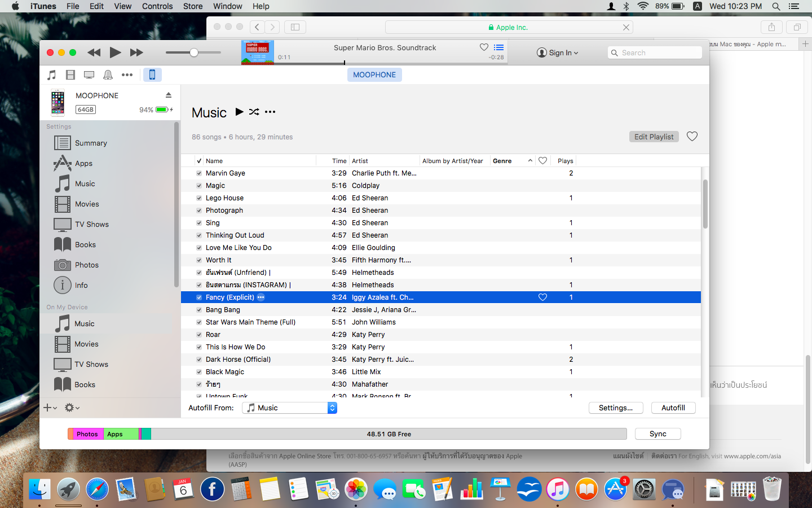
Task: Eject the MOOPHONE device
Action: [x=168, y=95]
